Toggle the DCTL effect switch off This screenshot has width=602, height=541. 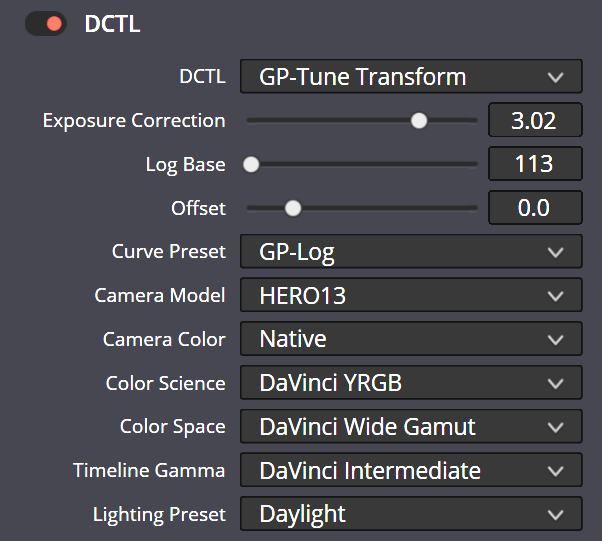45,24
